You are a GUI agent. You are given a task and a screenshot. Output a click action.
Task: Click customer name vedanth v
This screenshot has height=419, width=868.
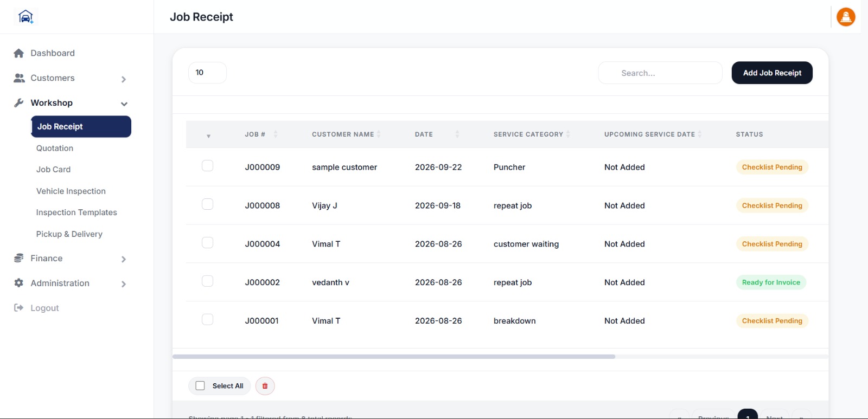(330, 282)
